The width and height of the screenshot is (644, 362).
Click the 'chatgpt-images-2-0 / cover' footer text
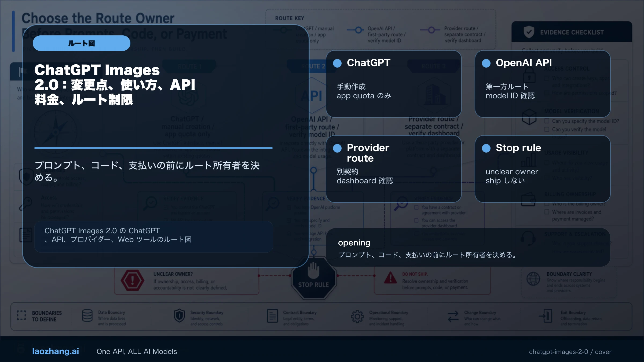coord(570,352)
